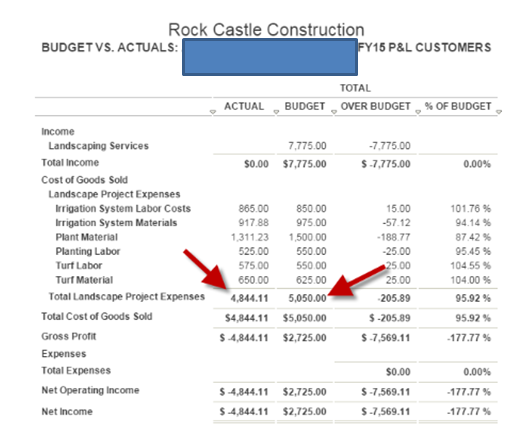Click Turf Labor actual amount 575.00
Viewport: 532px width, 444px height.
253,266
